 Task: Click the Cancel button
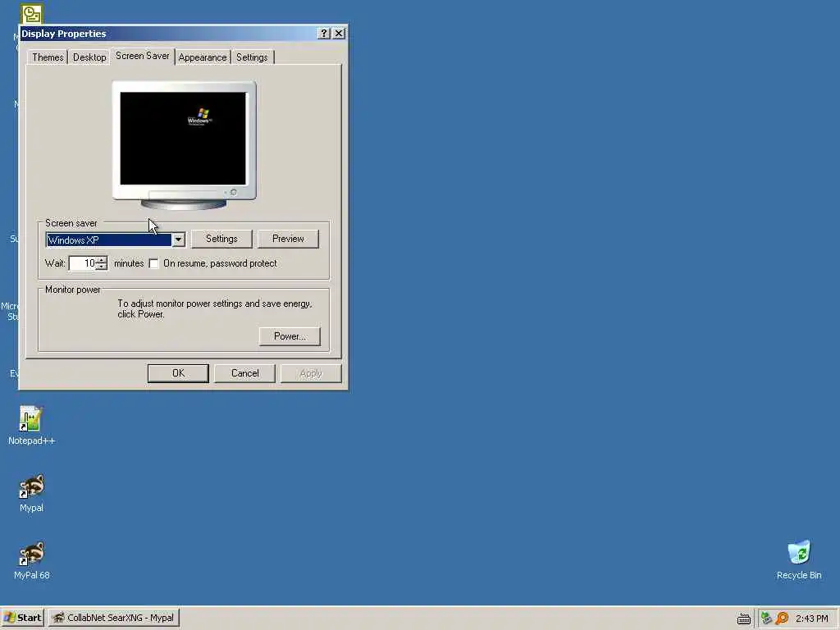click(244, 373)
